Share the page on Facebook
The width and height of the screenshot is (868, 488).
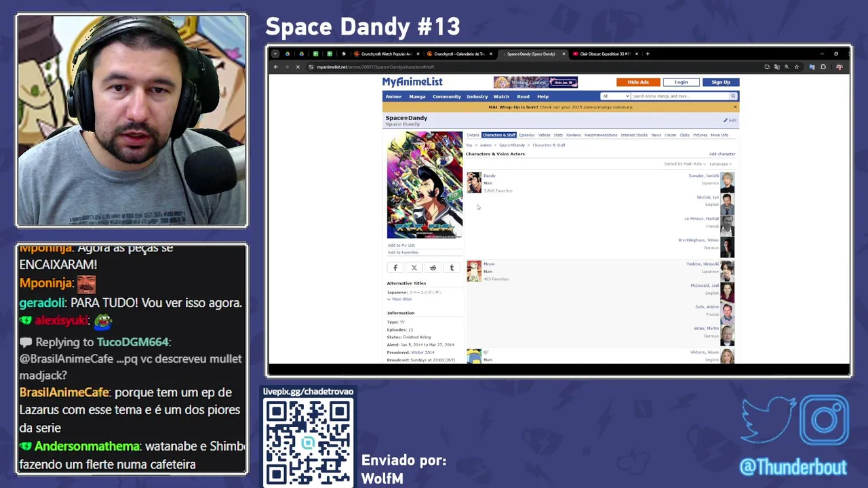coord(395,268)
